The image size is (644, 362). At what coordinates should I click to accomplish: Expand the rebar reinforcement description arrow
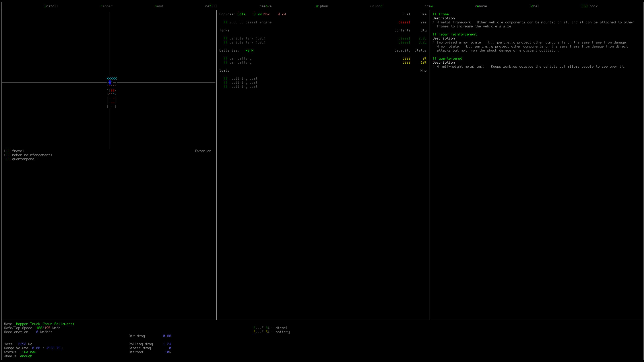point(434,42)
